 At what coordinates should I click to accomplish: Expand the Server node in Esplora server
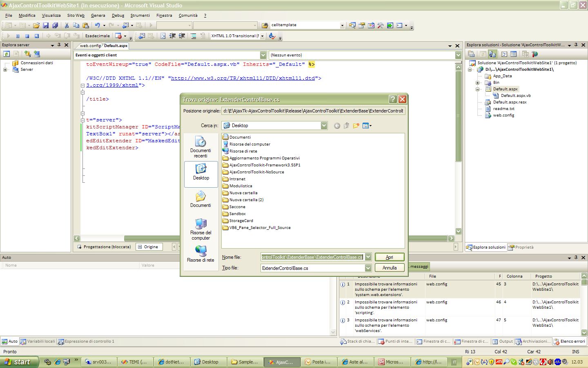5,70
